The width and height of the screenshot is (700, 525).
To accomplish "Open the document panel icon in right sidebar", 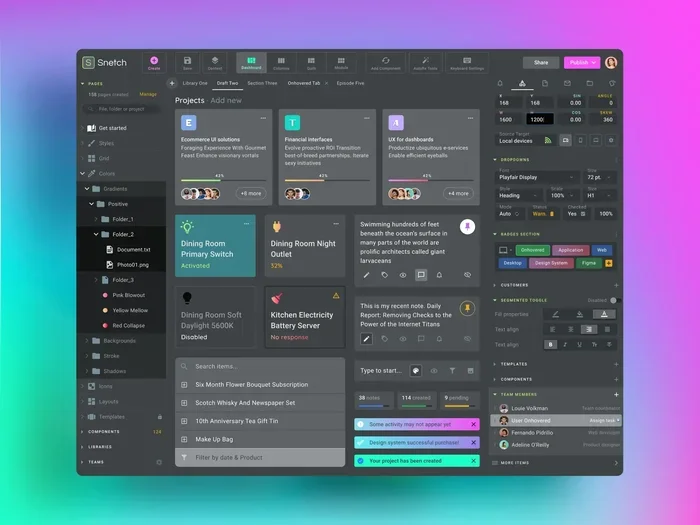I will 545,83.
